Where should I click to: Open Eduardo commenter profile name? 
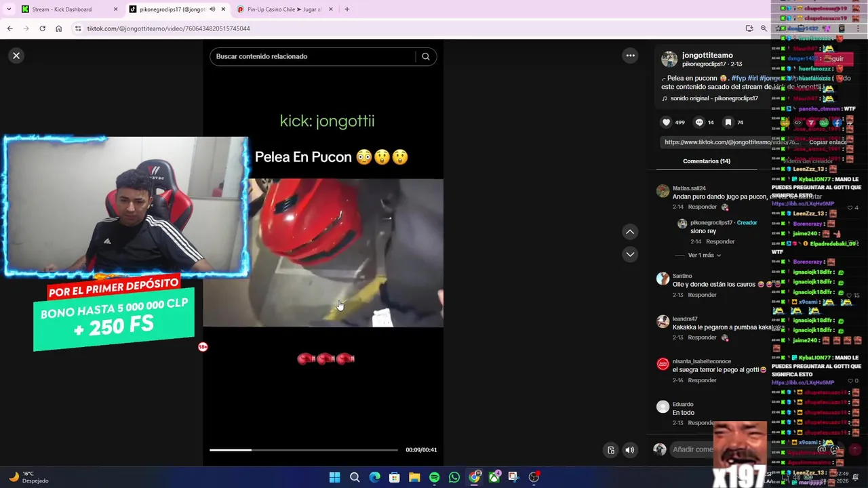pos(683,404)
